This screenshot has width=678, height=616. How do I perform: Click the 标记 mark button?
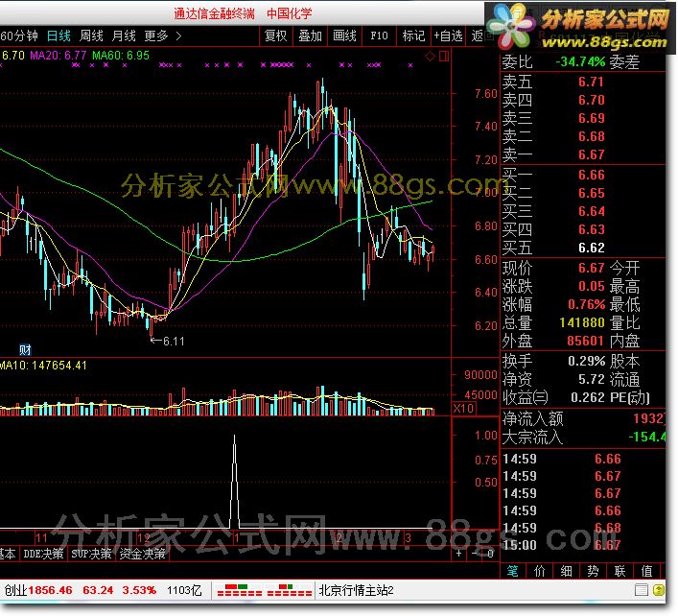point(413,36)
